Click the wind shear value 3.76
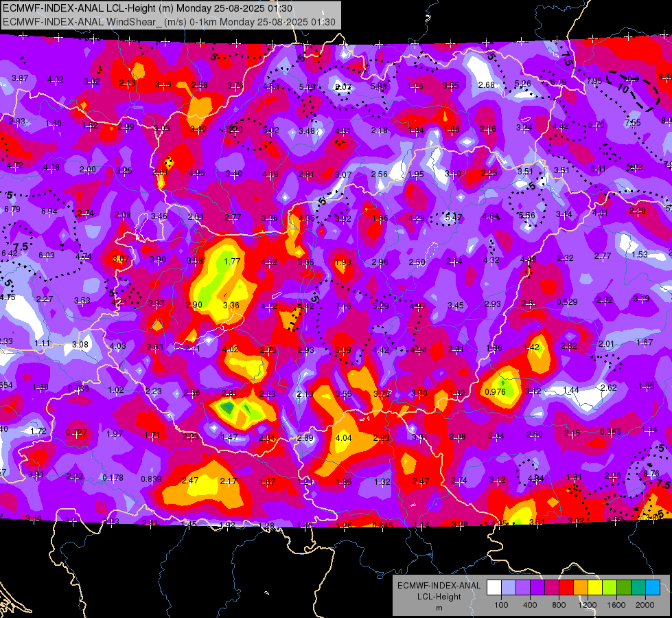Viewport: 672px width, 618px height. 235,86
